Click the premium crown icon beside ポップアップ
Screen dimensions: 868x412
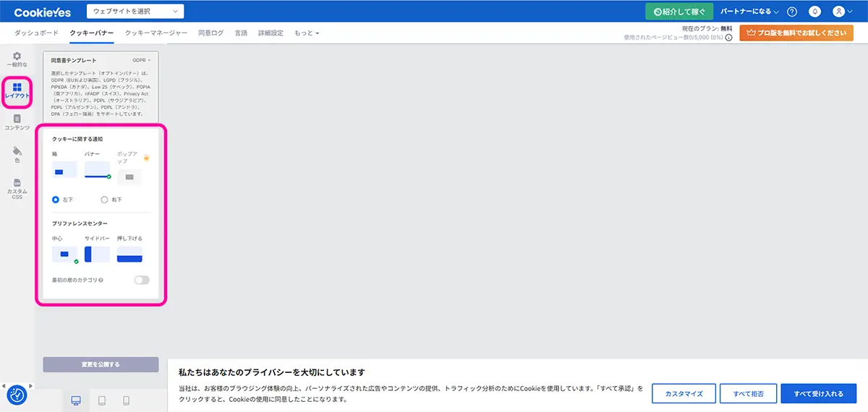[x=146, y=158]
